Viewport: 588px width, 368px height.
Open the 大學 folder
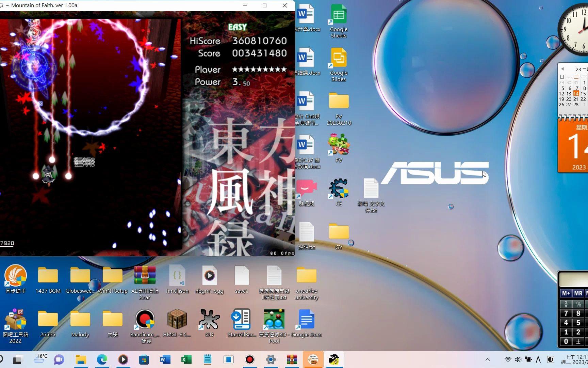pos(113,323)
